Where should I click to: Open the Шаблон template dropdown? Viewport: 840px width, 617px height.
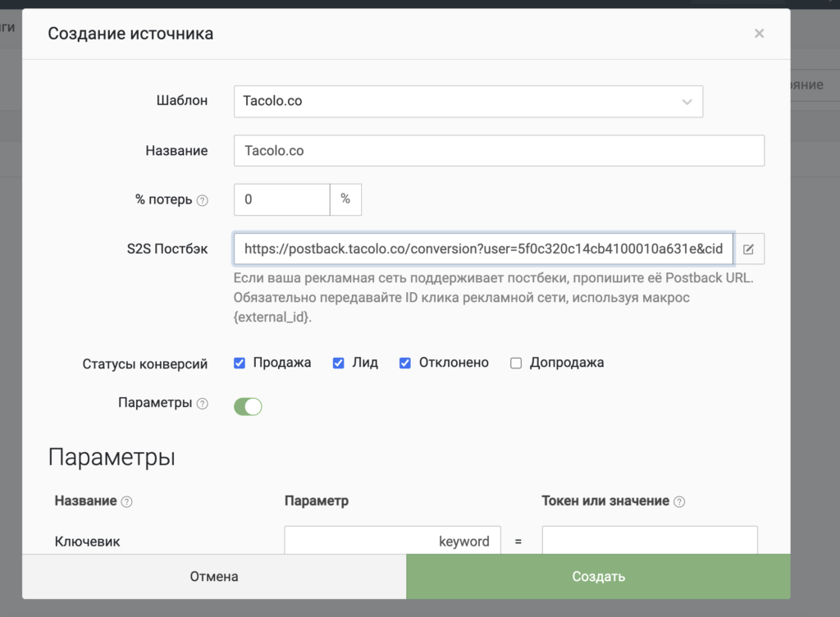tap(468, 101)
